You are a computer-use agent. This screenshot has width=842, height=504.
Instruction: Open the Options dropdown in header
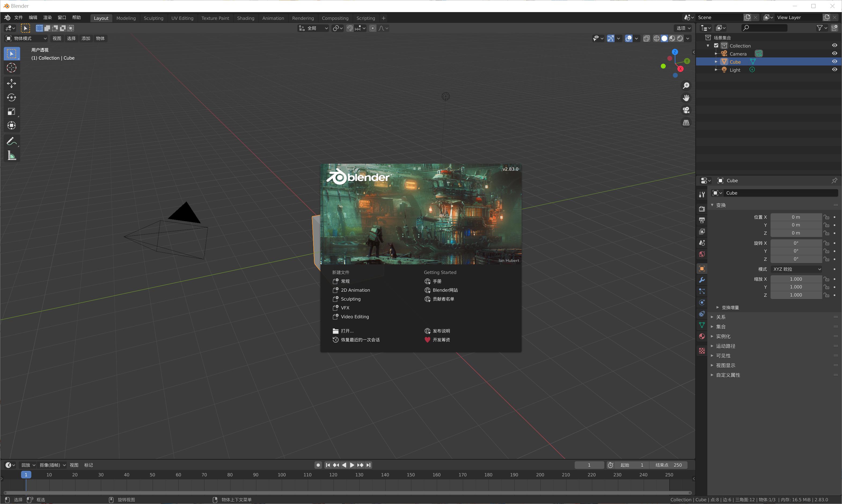point(683,28)
